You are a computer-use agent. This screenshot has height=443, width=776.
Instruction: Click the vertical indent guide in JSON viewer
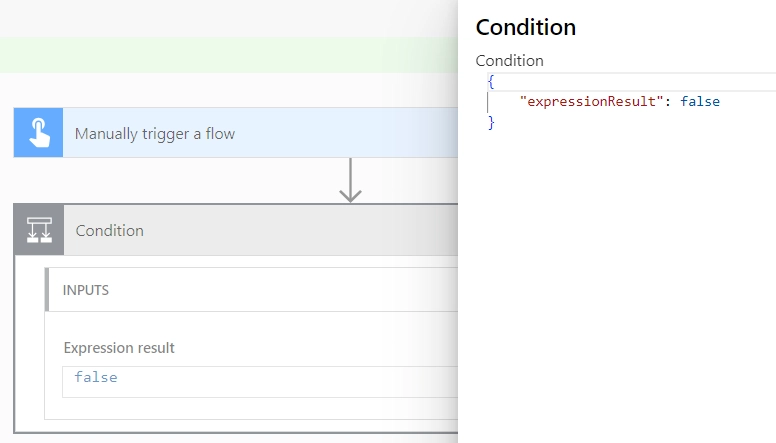coord(487,102)
